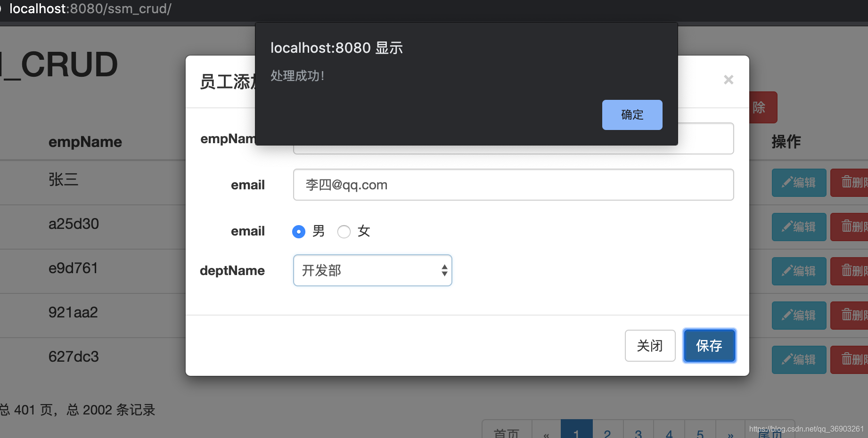Select the 男 gender radio button
This screenshot has height=438, width=868.
pos(299,232)
